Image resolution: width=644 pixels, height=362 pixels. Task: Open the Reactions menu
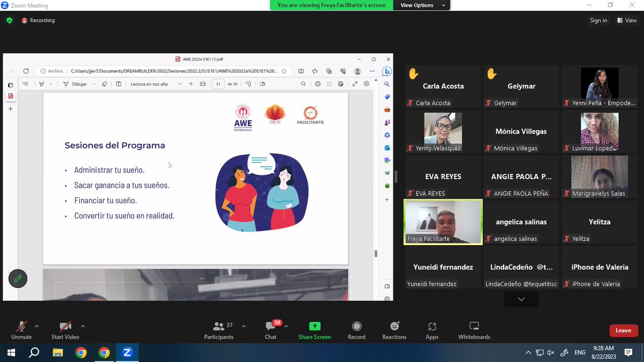tap(394, 330)
